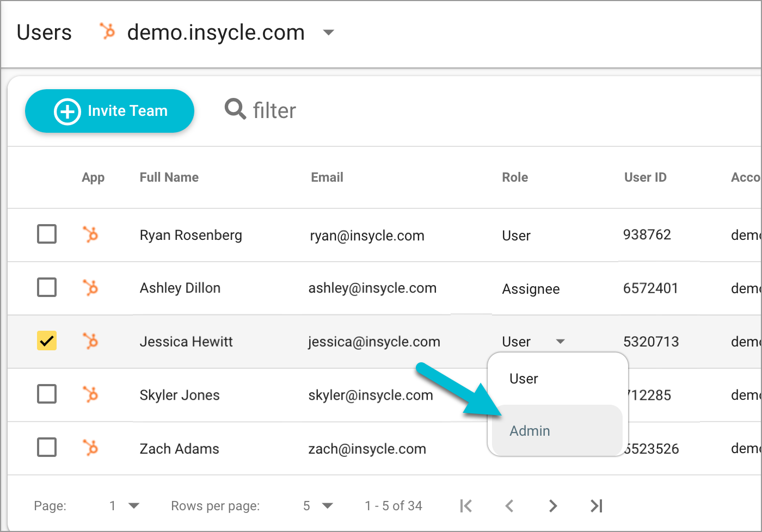Click the Full Name column header

[x=169, y=177]
